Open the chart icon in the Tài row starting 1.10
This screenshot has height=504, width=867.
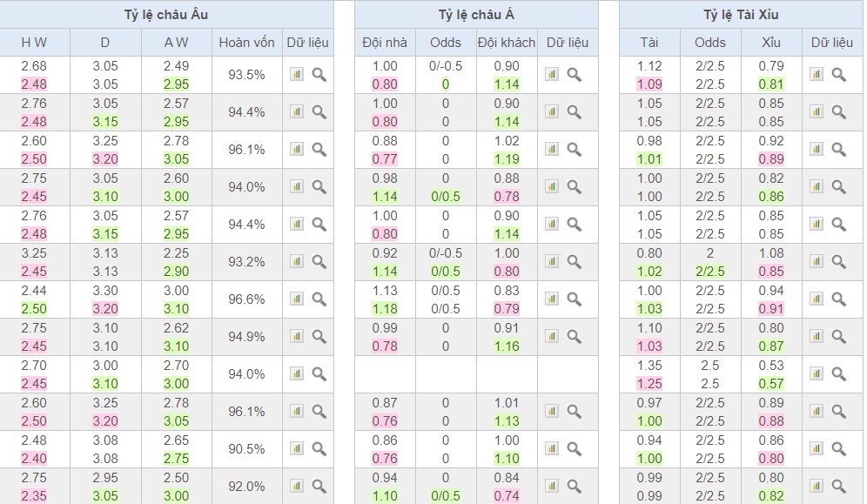(x=817, y=337)
